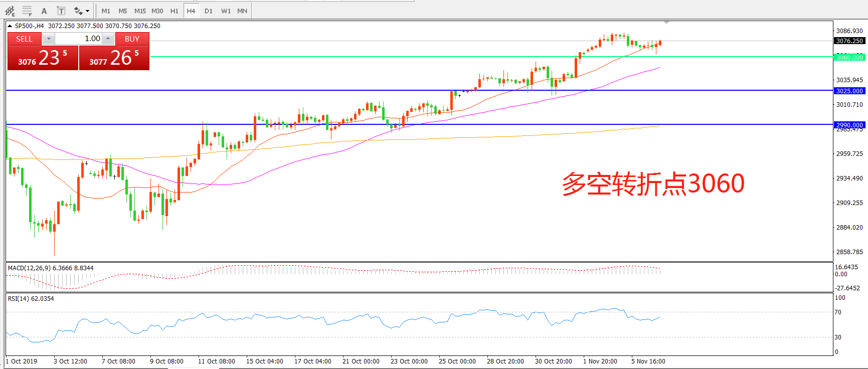
Task: Click the green 3060.000 price level label
Action: tap(849, 57)
